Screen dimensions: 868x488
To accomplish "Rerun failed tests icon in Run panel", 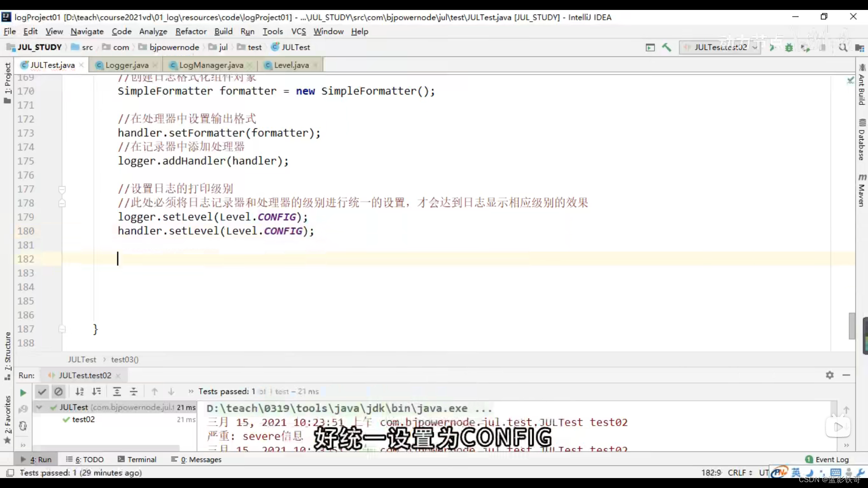I will (x=23, y=409).
